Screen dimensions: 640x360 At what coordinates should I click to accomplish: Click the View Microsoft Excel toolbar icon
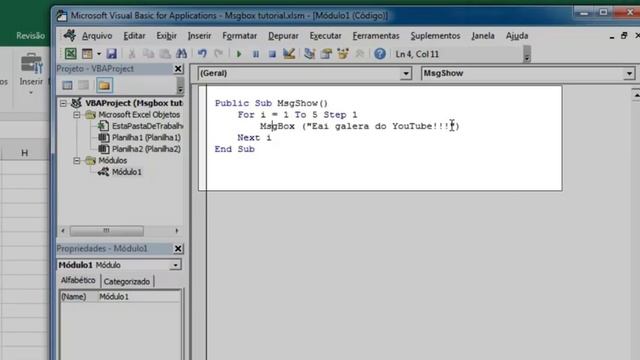[x=70, y=53]
